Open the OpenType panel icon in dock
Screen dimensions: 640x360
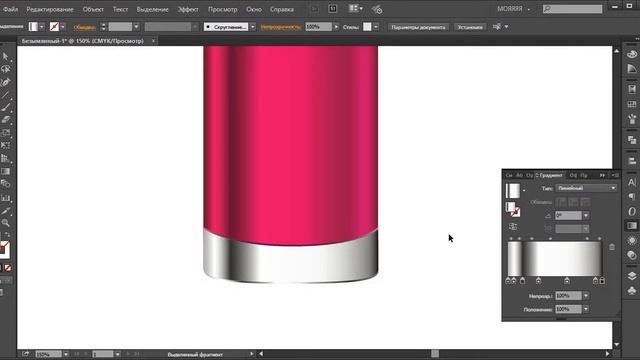[x=632, y=211]
